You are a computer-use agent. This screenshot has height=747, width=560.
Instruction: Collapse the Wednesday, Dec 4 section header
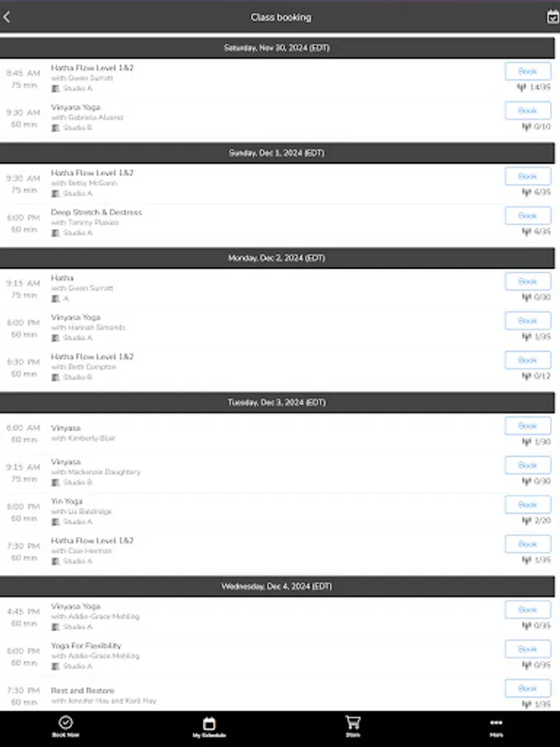(x=280, y=586)
